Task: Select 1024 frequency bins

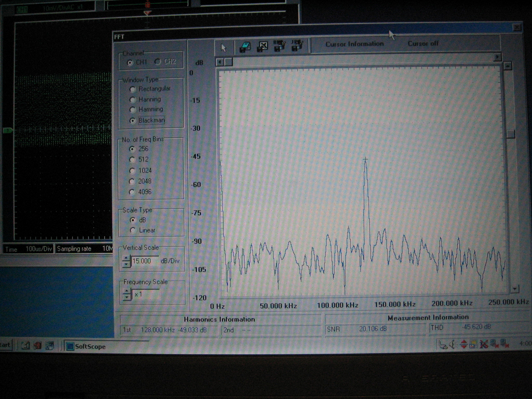Action: (132, 171)
